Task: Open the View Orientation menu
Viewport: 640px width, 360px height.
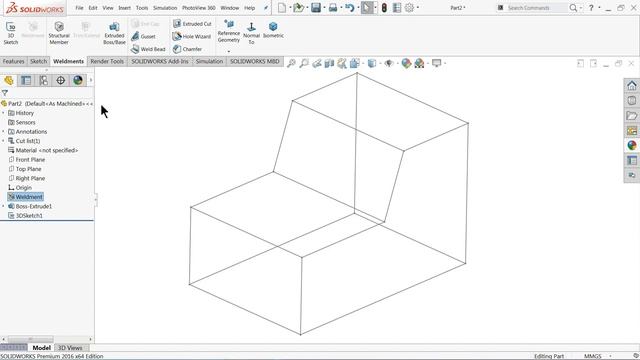Action: [354, 63]
